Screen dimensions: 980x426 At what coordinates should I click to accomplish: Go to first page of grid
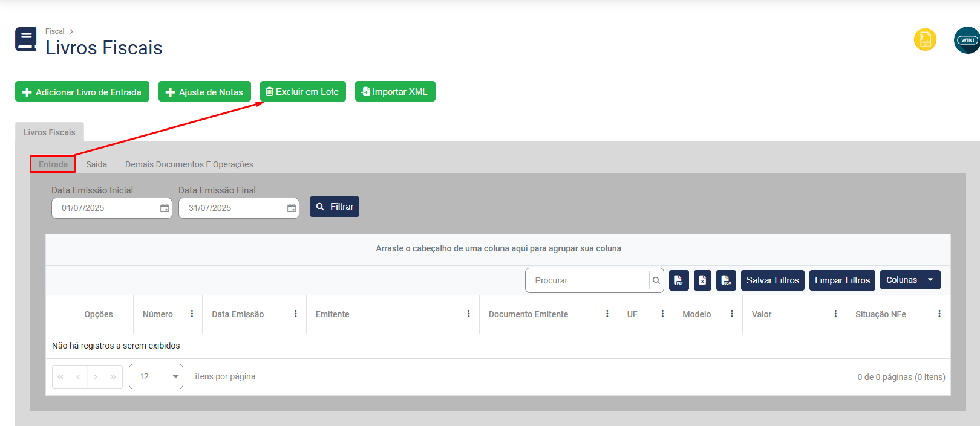coord(60,376)
